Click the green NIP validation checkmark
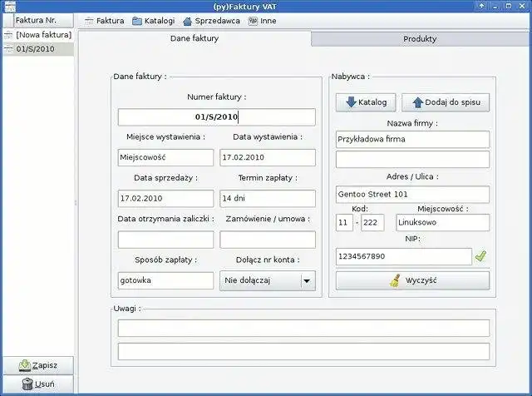 coord(481,256)
